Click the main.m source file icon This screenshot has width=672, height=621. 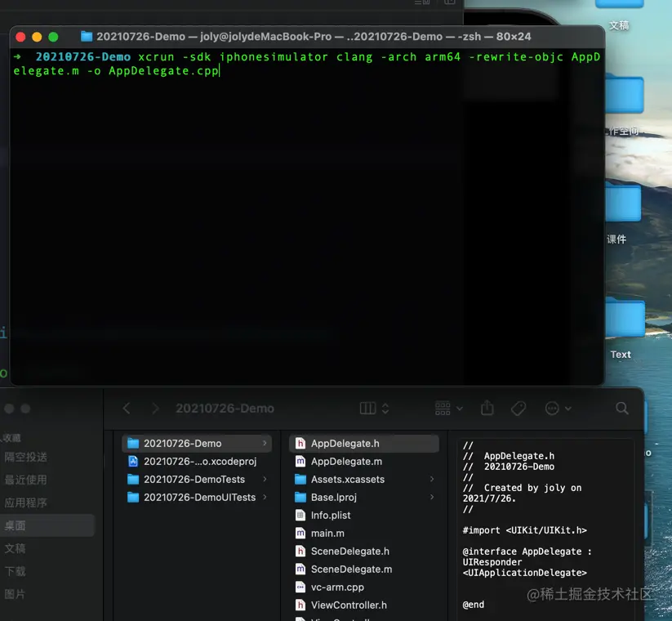point(300,534)
